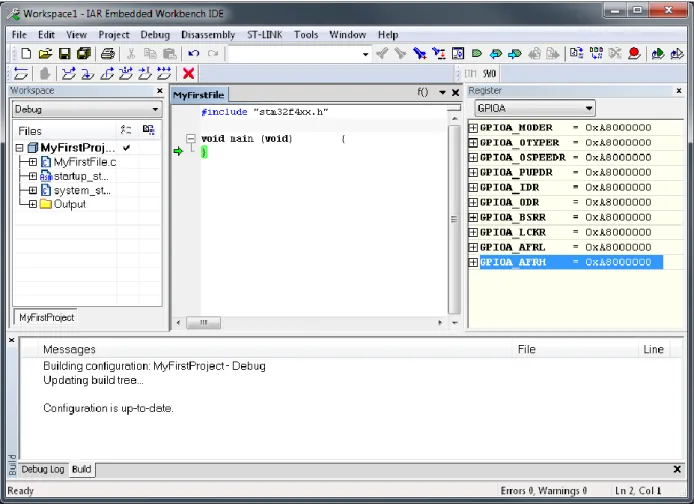Select the MyFirstProject workspace tab
The image size is (694, 504).
point(46,317)
